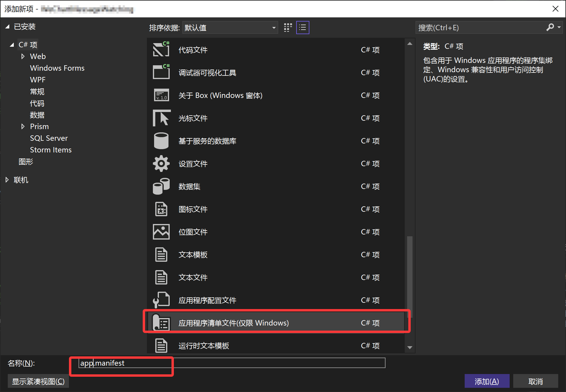Switch to medium icons grid view
Screen dimensions: 566x392
[x=288, y=28]
